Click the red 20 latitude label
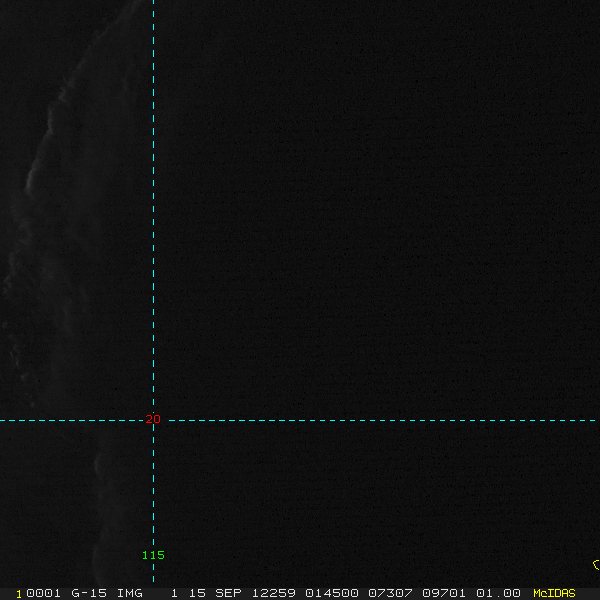The height and width of the screenshot is (600, 600). click(x=153, y=419)
